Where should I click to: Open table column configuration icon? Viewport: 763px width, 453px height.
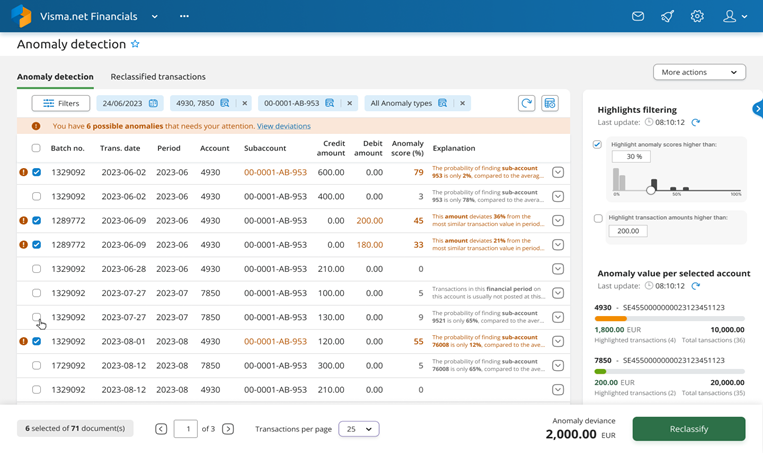550,103
